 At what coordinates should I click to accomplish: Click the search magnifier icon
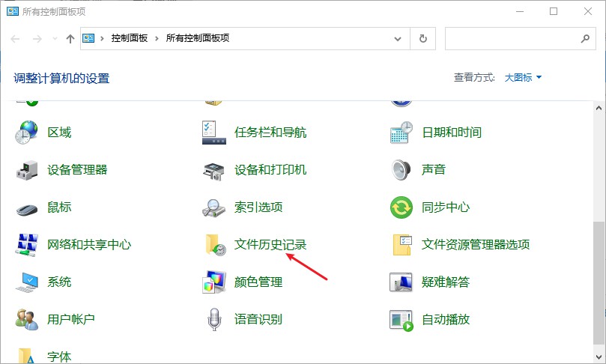click(x=585, y=38)
